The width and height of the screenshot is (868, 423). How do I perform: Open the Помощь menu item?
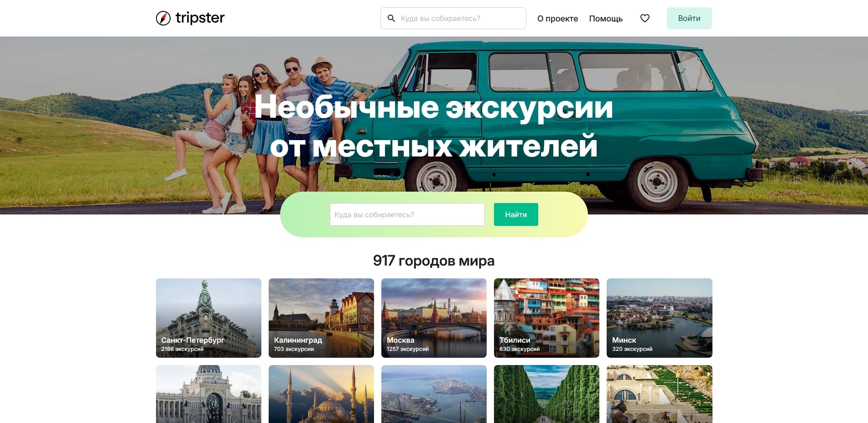click(605, 18)
